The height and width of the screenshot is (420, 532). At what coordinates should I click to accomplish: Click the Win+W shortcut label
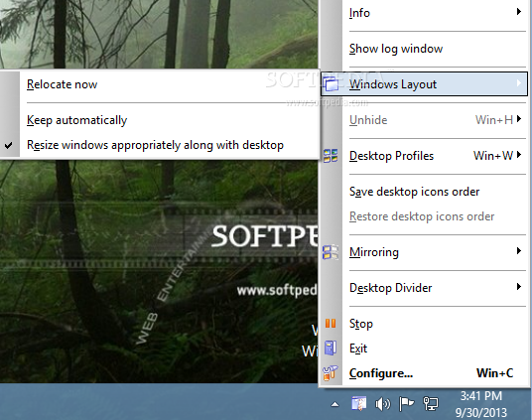[493, 156]
